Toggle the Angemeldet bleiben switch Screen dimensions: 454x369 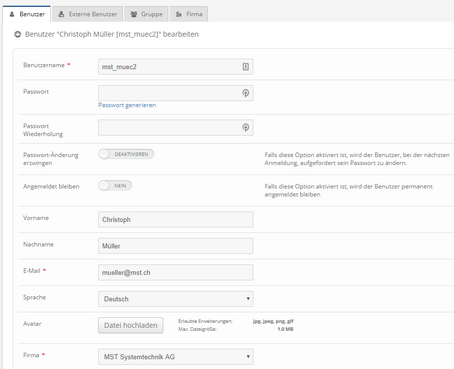tap(115, 186)
